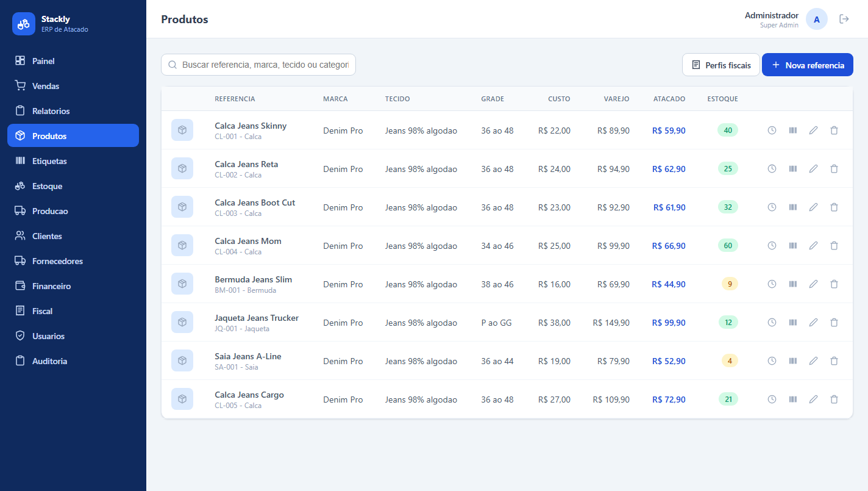
Task: Click the Administrador avatar circle
Action: [817, 19]
